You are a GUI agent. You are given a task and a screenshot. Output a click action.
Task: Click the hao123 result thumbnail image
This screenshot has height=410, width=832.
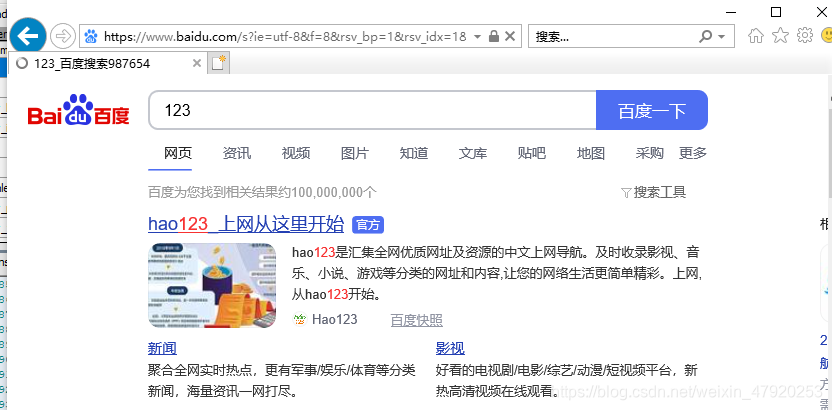click(212, 285)
